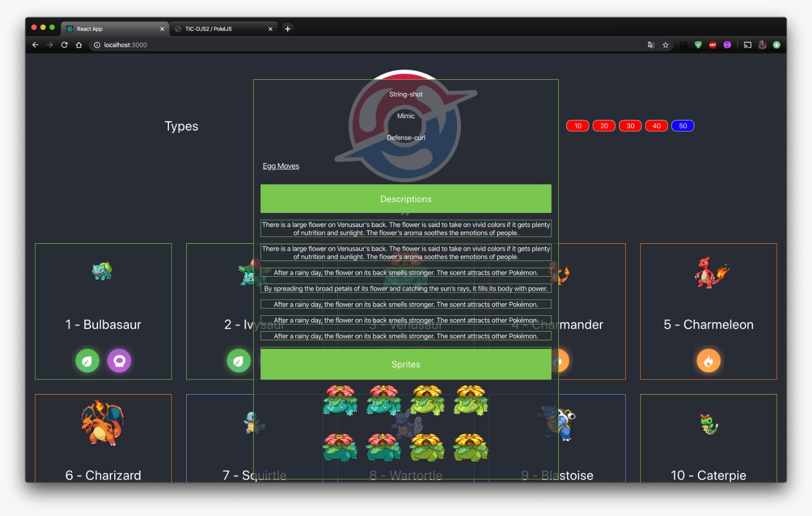Set Pokémon count to 30
812x516 pixels.
point(630,126)
